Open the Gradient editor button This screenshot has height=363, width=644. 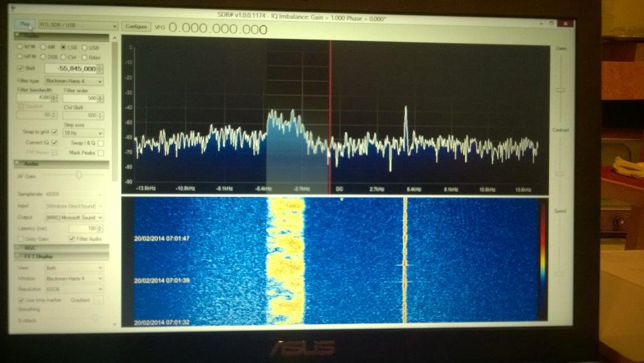(99, 301)
